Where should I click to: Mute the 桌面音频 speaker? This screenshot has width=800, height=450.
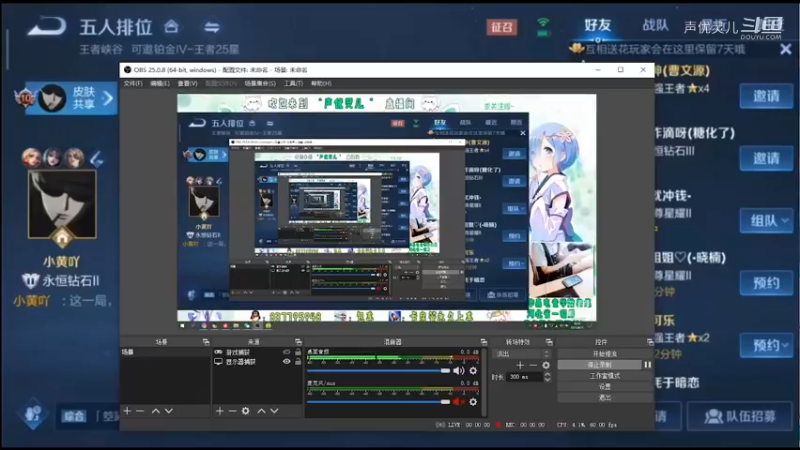(x=458, y=371)
